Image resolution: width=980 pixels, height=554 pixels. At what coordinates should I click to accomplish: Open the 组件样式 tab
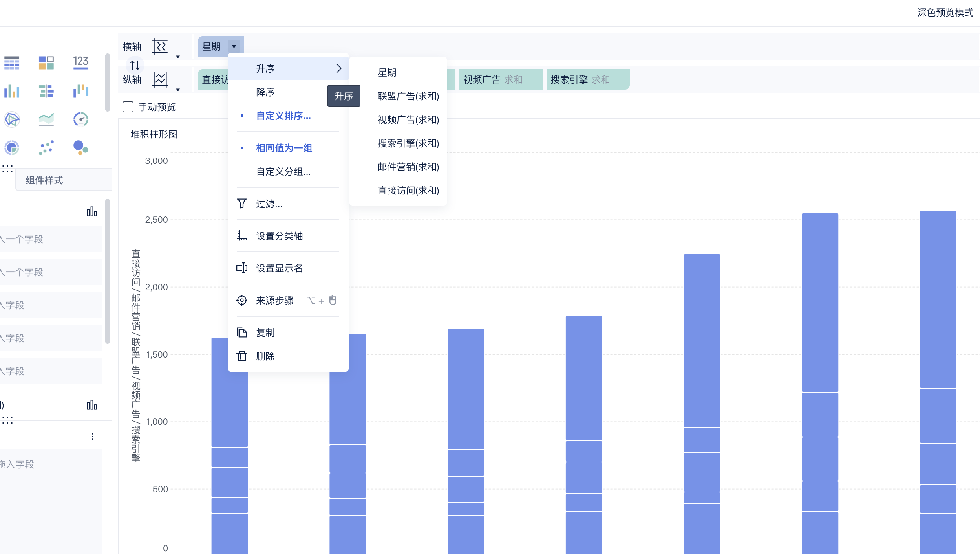(44, 180)
